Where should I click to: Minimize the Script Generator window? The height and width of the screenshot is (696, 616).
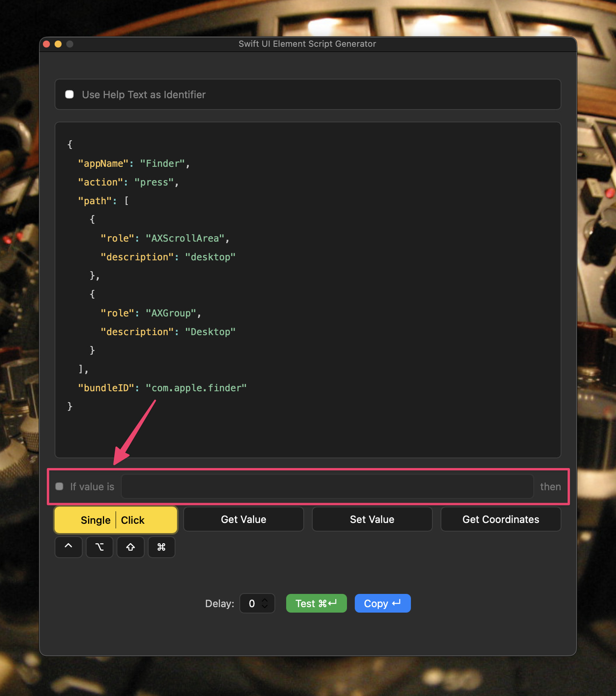pyautogui.click(x=58, y=44)
